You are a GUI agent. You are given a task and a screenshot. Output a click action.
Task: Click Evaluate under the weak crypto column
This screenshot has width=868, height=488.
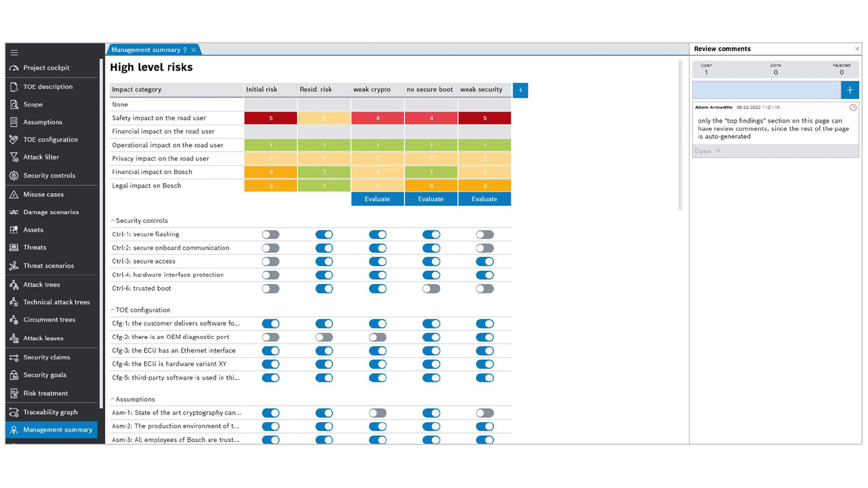pyautogui.click(x=377, y=199)
